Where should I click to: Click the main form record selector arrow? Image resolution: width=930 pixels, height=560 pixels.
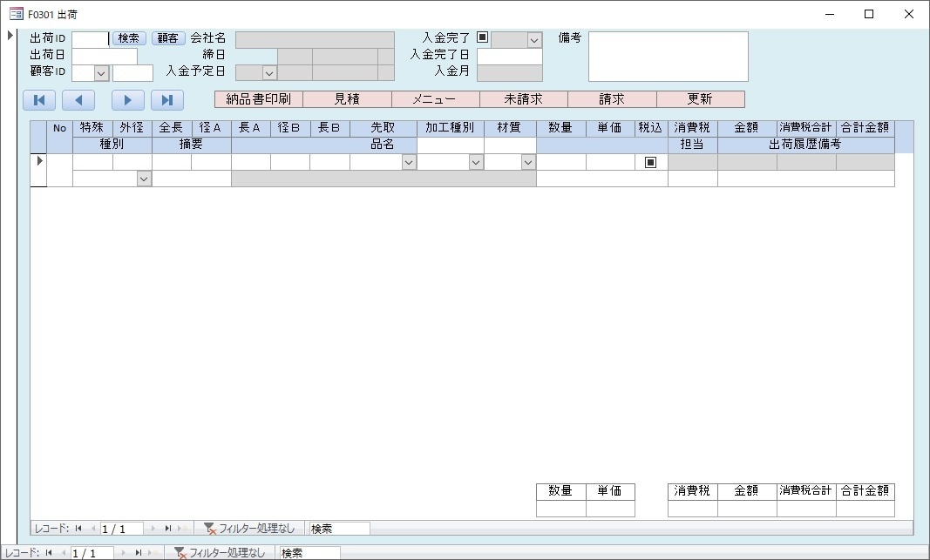(x=10, y=36)
